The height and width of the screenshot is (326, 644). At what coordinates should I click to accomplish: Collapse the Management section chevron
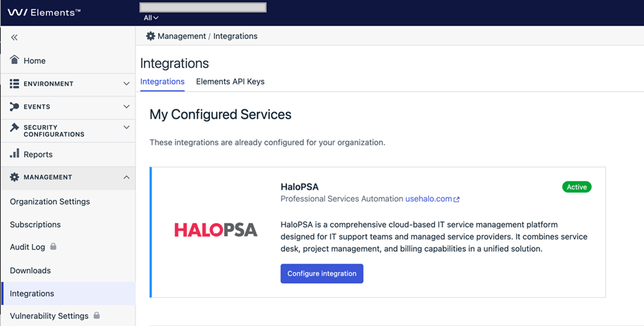[x=127, y=177]
